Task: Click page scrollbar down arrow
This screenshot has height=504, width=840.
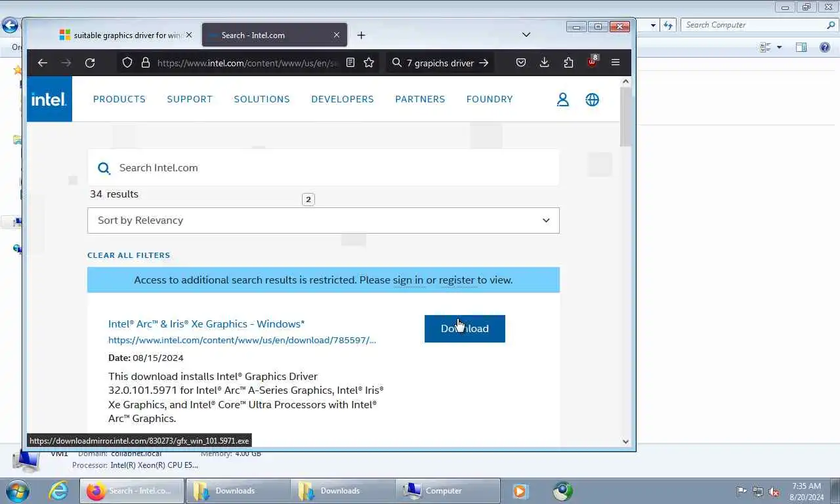Action: [x=625, y=442]
